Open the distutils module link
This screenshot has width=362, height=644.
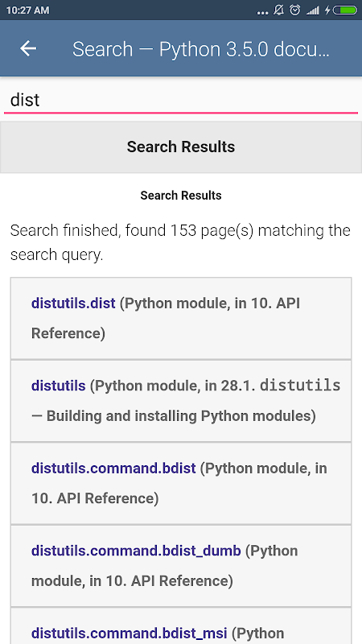58,386
